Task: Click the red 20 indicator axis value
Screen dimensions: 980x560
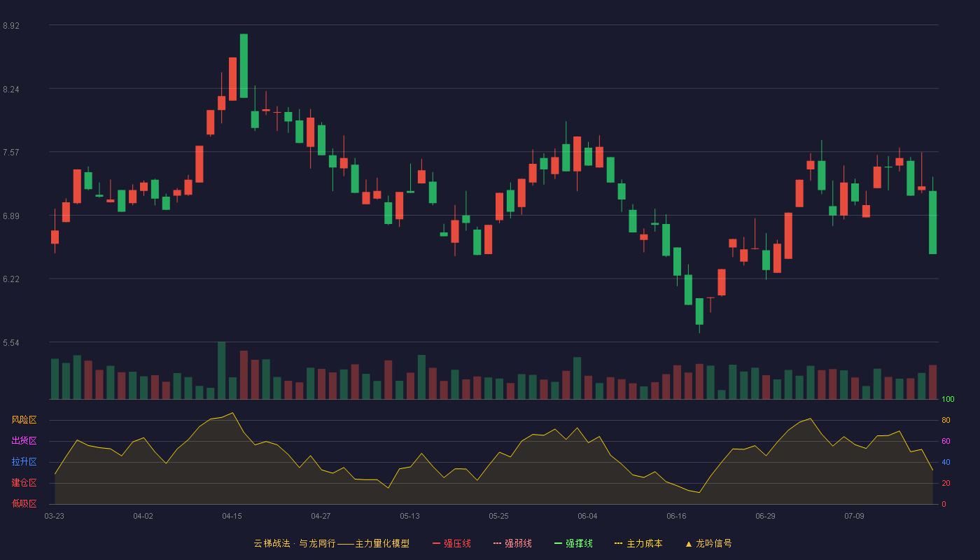Action: pyautogui.click(x=946, y=484)
